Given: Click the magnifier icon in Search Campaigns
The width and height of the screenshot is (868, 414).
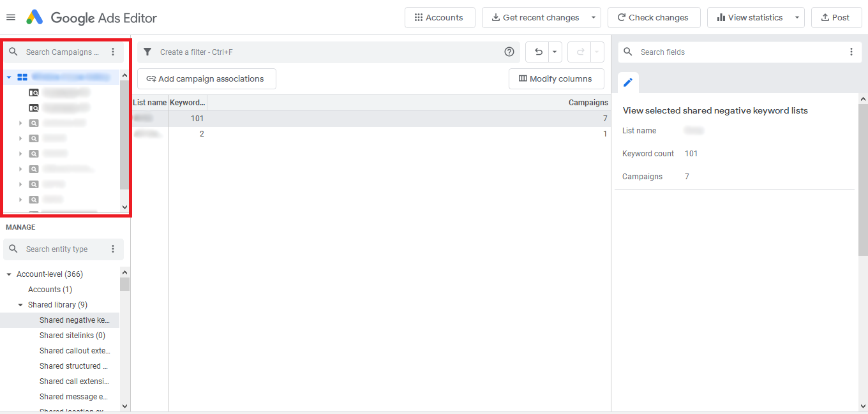Looking at the screenshot, I should (x=13, y=52).
